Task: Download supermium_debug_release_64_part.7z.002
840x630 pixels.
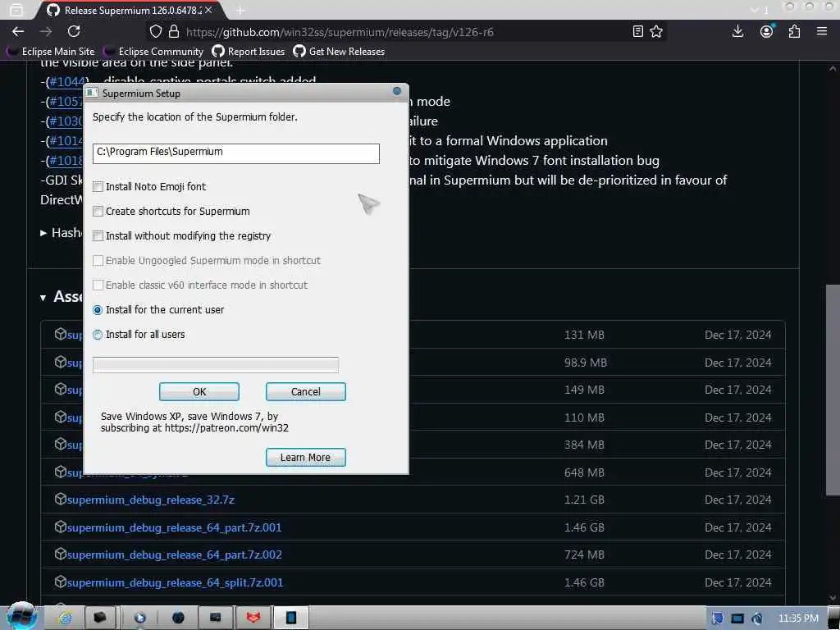Action: [x=174, y=555]
